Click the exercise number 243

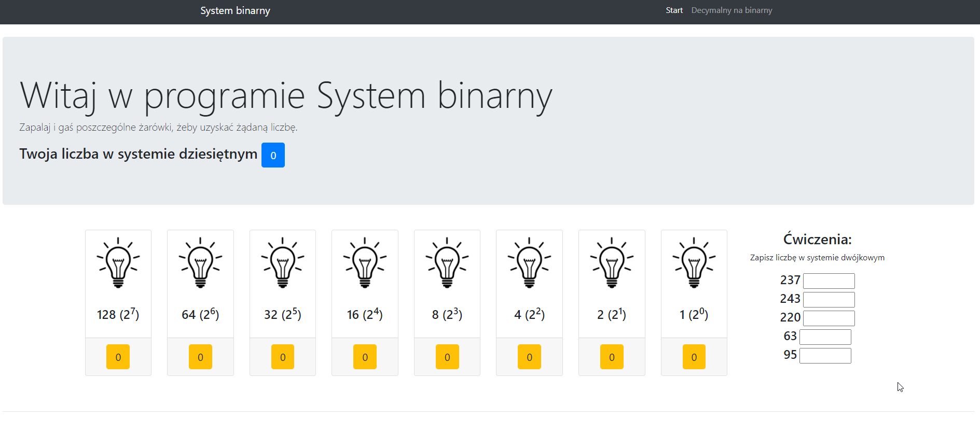tap(790, 299)
